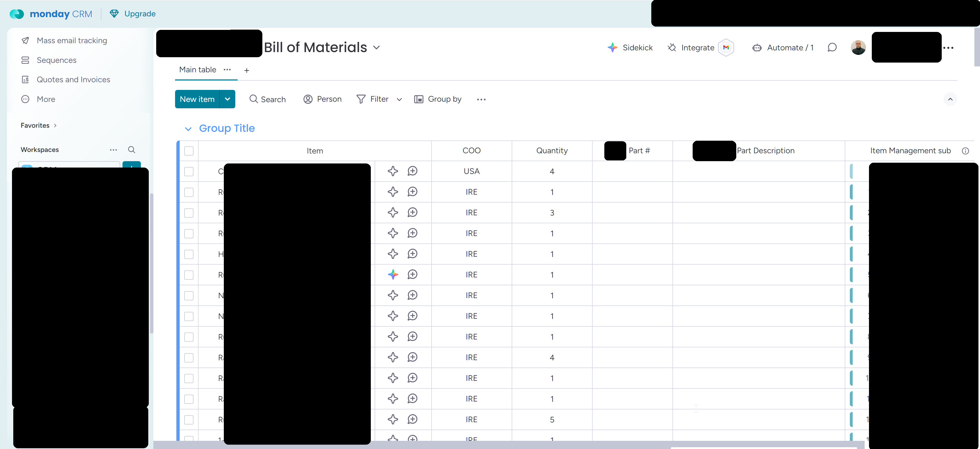This screenshot has height=449, width=980.
Task: Tick the checkbox for the USA row
Action: 189,171
